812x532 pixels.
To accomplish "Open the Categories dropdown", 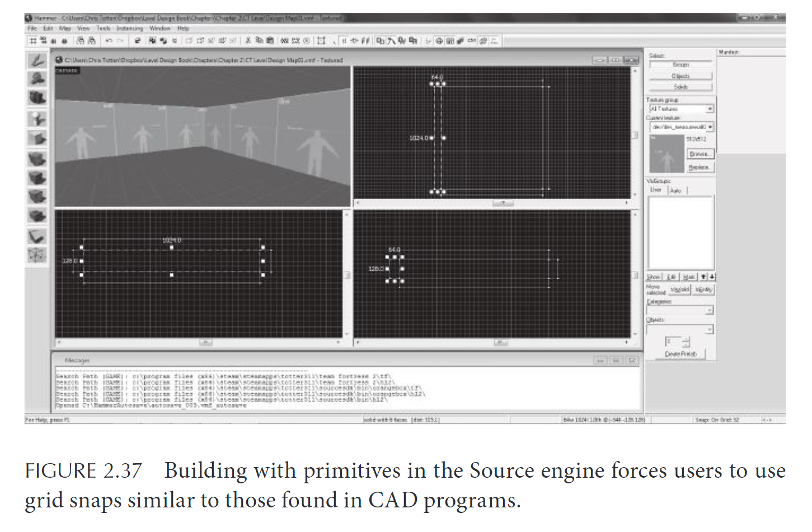I will point(680,310).
